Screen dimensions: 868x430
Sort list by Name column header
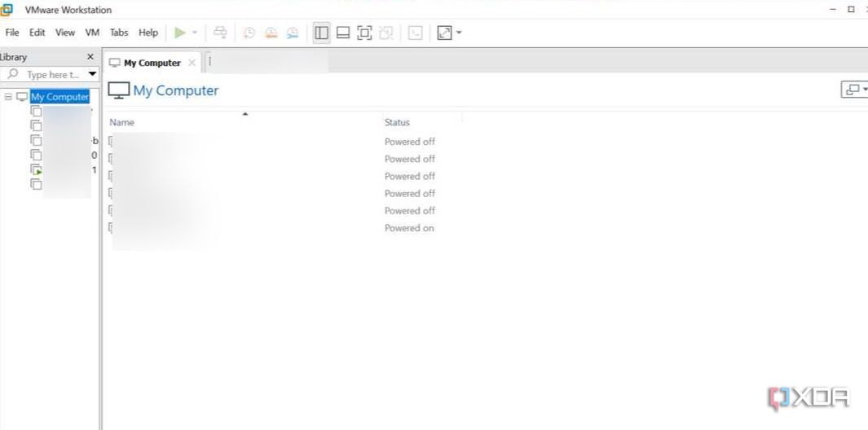pos(121,122)
